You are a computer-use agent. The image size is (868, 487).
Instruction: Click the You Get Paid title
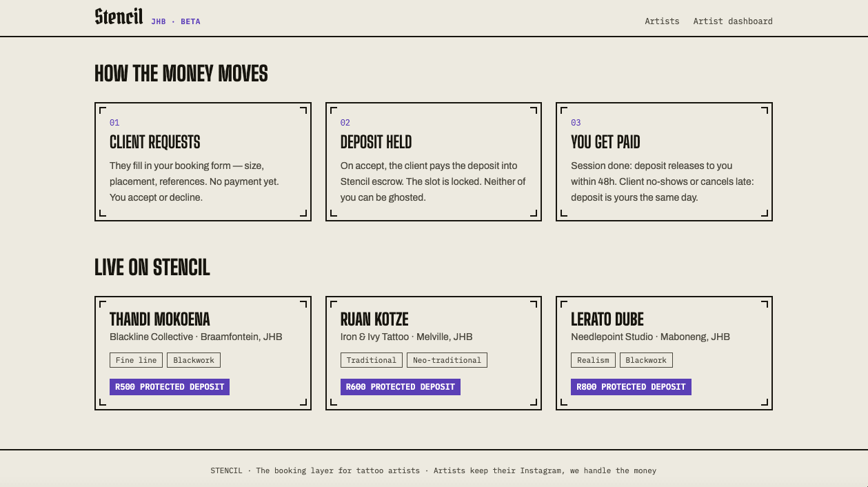coord(605,142)
